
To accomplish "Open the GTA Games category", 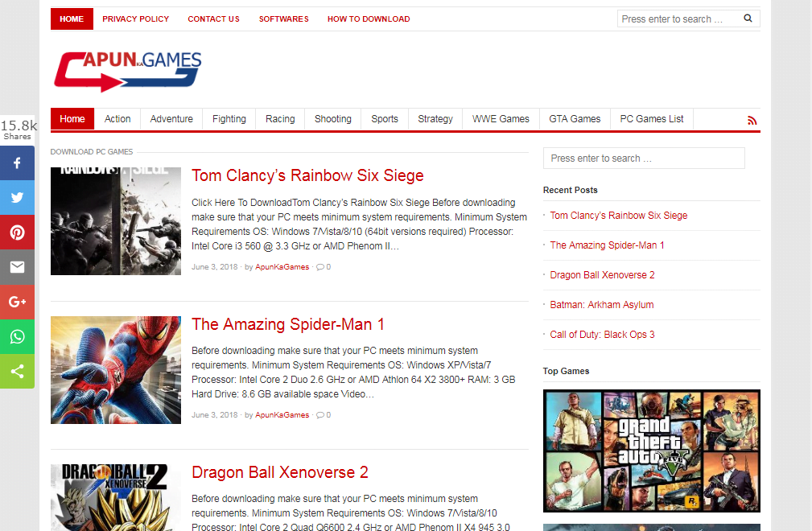I will [575, 119].
